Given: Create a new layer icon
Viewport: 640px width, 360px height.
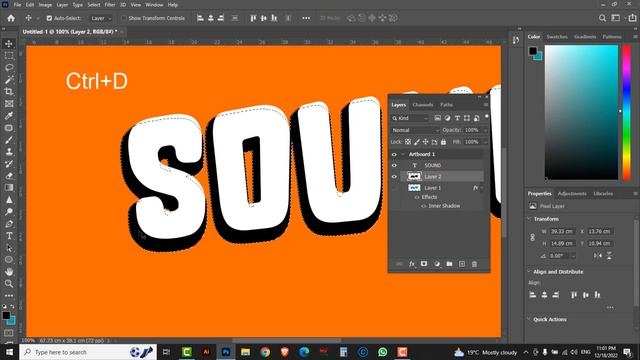Looking at the screenshot, I should tap(462, 264).
